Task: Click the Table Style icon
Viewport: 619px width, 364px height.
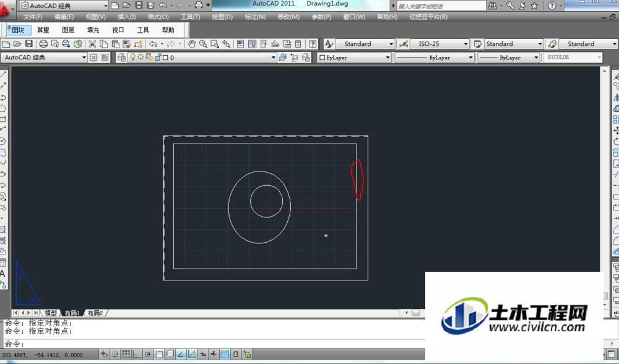Action: click(x=478, y=44)
